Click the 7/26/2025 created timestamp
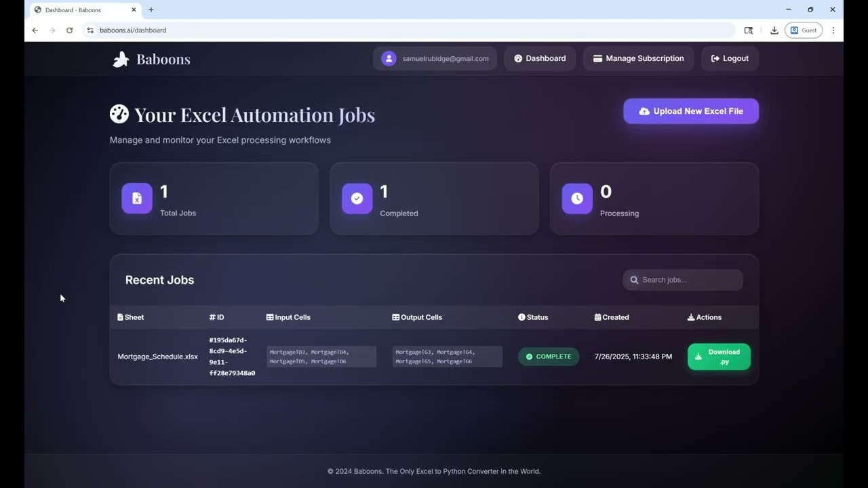This screenshot has width=868, height=488. [x=633, y=357]
